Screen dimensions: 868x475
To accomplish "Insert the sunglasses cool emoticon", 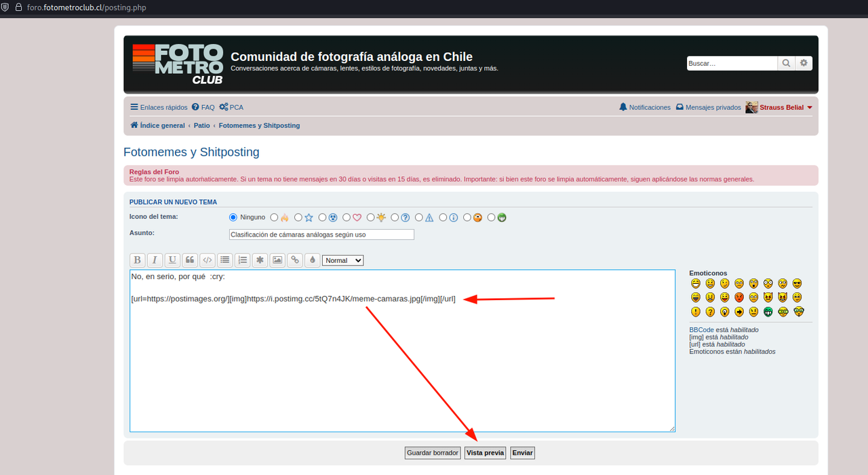I will click(797, 283).
